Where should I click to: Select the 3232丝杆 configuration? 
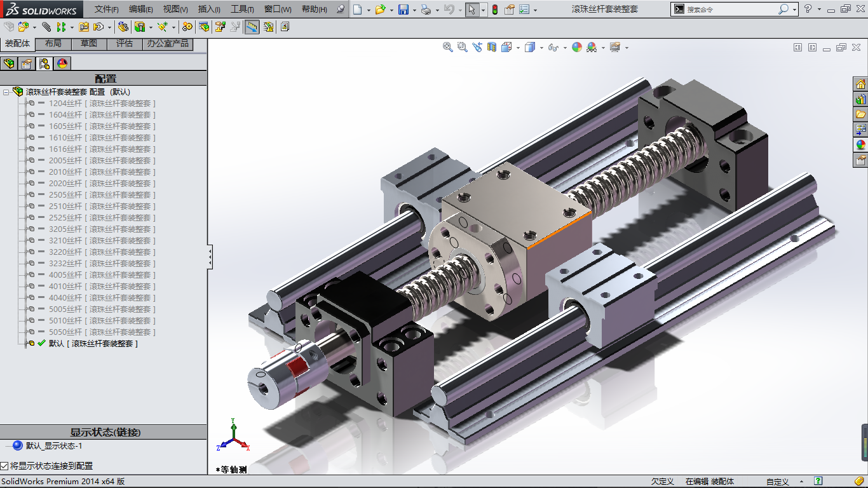coord(102,264)
